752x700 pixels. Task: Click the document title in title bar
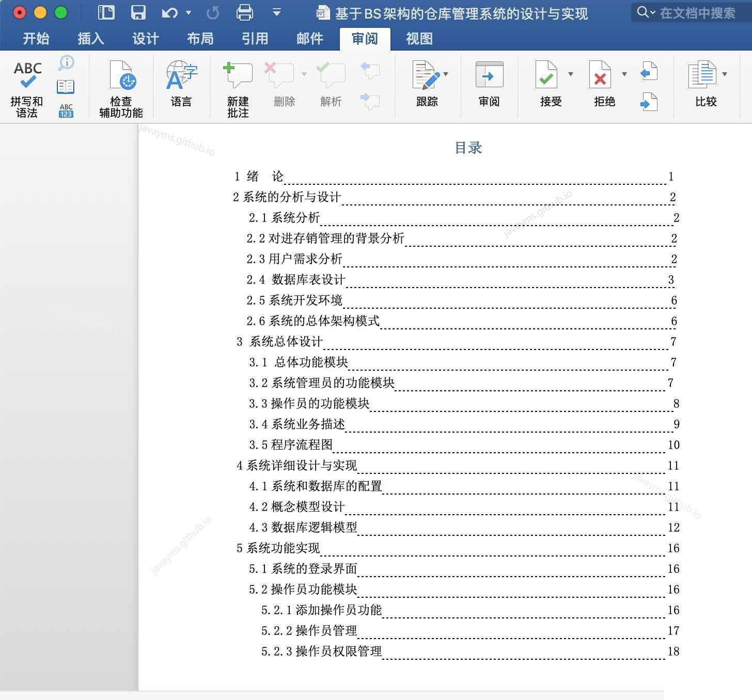click(x=461, y=13)
